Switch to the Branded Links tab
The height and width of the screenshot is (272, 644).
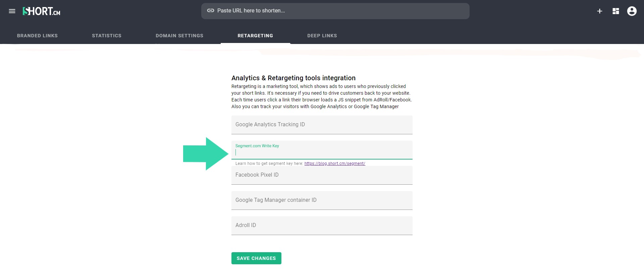[37, 36]
